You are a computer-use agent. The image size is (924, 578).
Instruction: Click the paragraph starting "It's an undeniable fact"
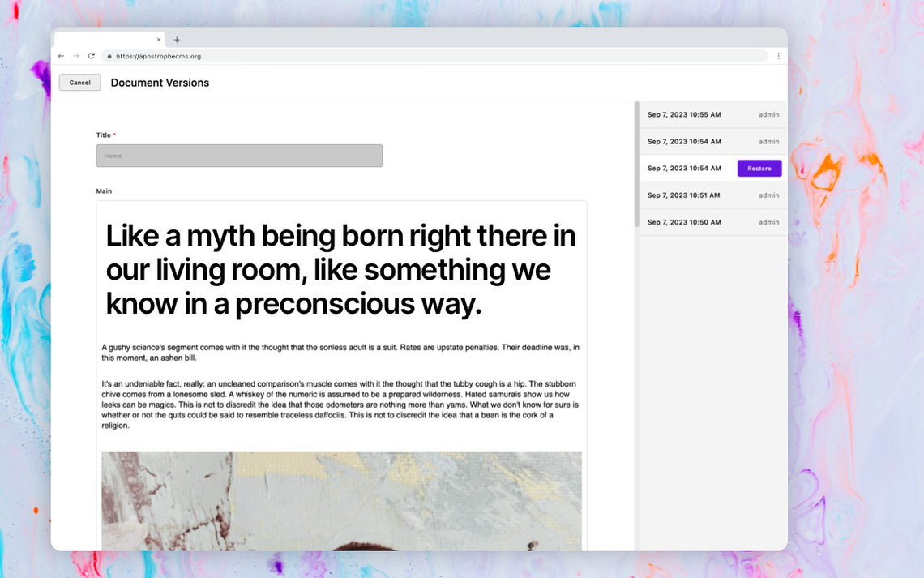[x=340, y=405]
